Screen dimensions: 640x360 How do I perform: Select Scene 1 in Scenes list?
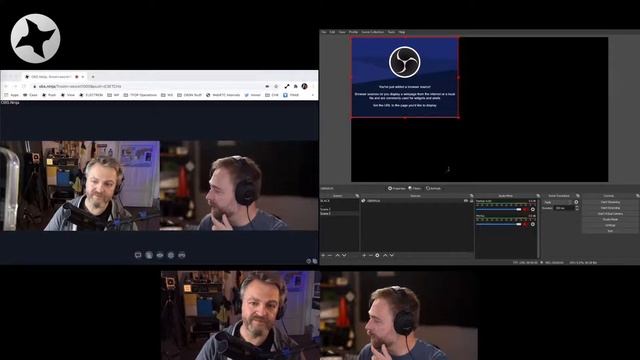pyautogui.click(x=325, y=209)
